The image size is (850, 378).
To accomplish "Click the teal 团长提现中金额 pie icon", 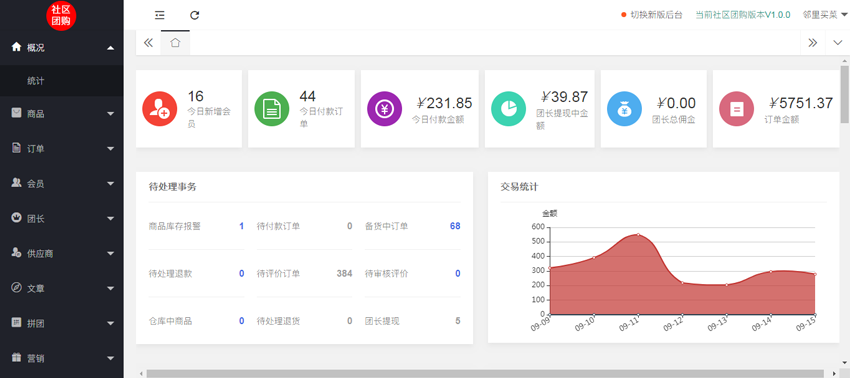I will pyautogui.click(x=508, y=108).
